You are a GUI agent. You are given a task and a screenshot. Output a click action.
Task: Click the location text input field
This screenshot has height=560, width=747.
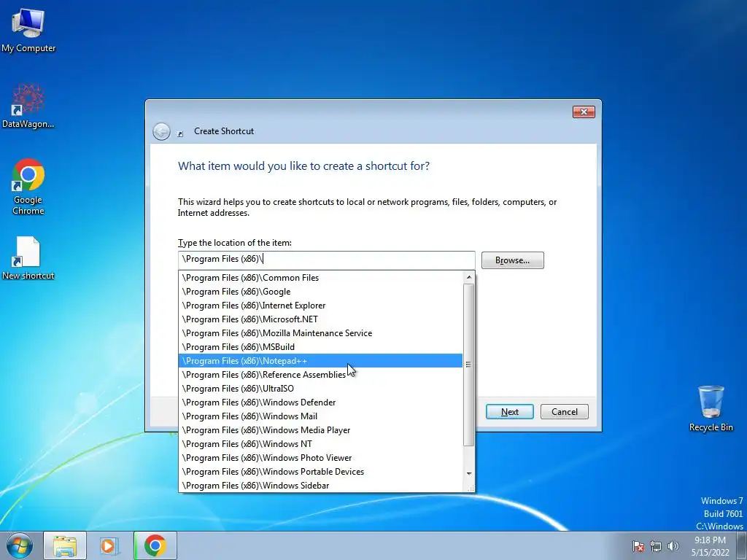point(326,259)
